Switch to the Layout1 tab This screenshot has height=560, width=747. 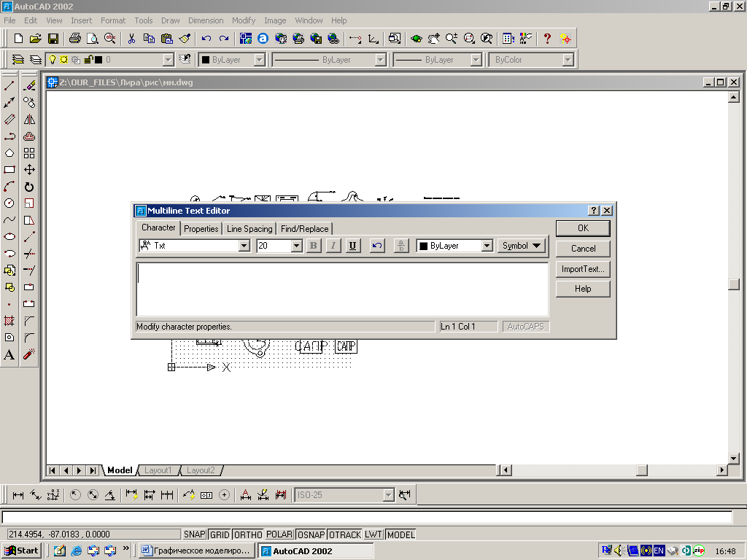tap(158, 470)
